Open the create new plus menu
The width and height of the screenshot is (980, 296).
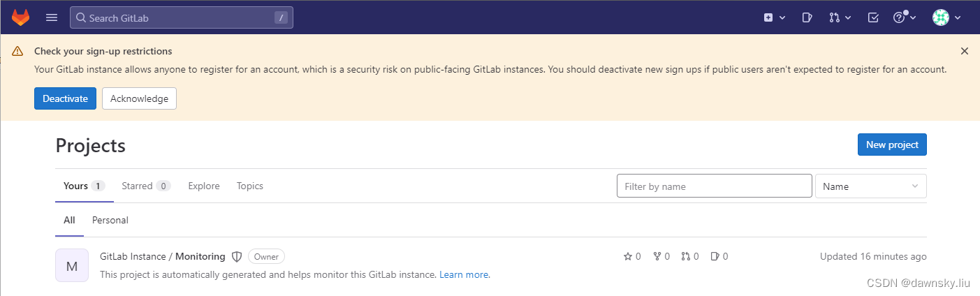pyautogui.click(x=775, y=17)
